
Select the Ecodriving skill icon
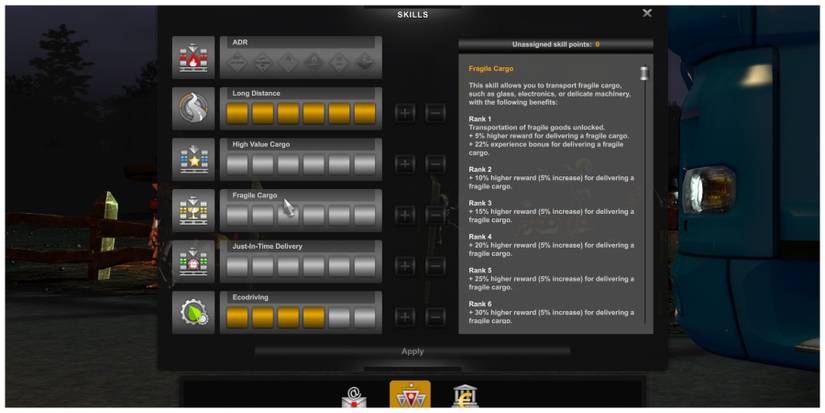(x=193, y=313)
